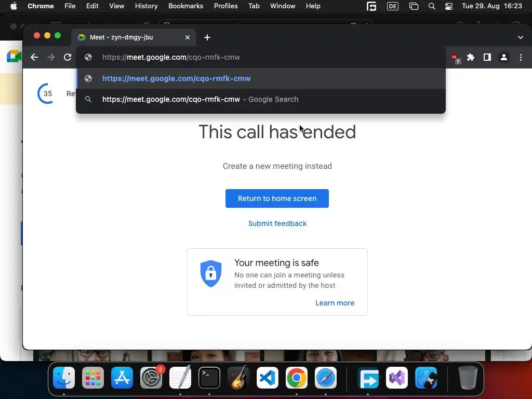Open the Apple menu
532x399 pixels.
click(x=14, y=6)
